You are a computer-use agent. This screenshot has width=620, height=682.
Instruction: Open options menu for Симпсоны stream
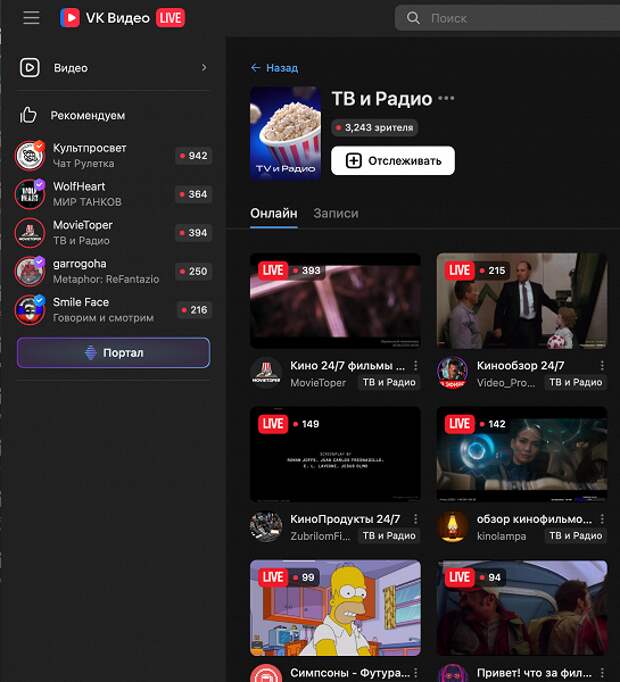(x=416, y=672)
